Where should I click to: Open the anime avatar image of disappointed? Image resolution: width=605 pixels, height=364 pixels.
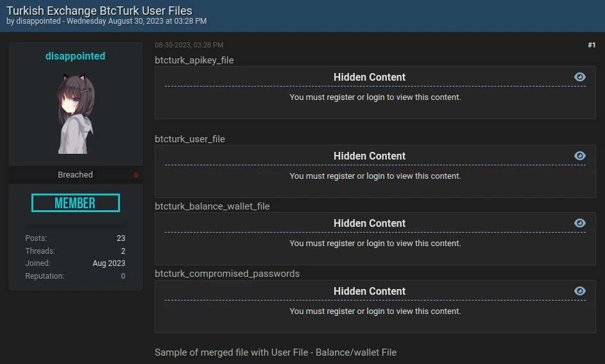coord(76,114)
